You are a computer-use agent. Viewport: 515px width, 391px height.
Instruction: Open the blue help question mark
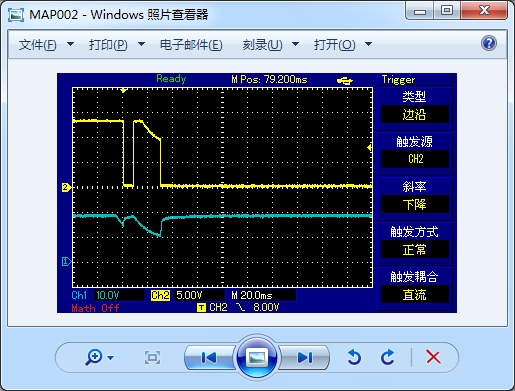pyautogui.click(x=489, y=43)
